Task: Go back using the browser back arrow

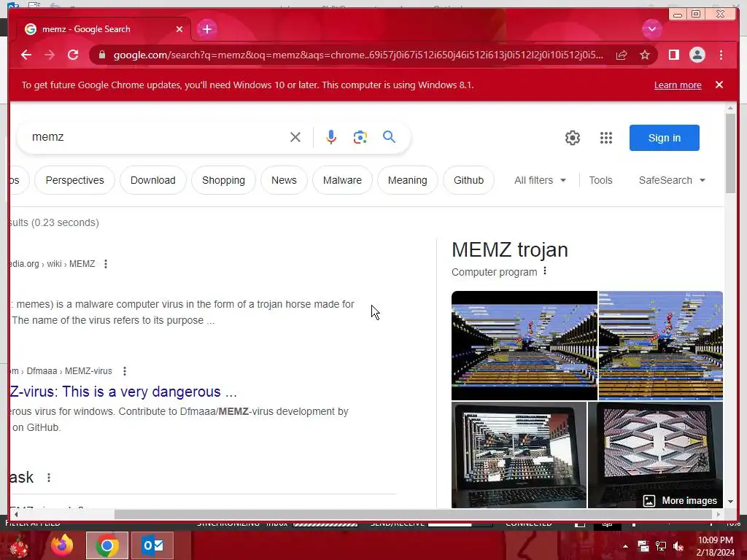Action: 26,55
